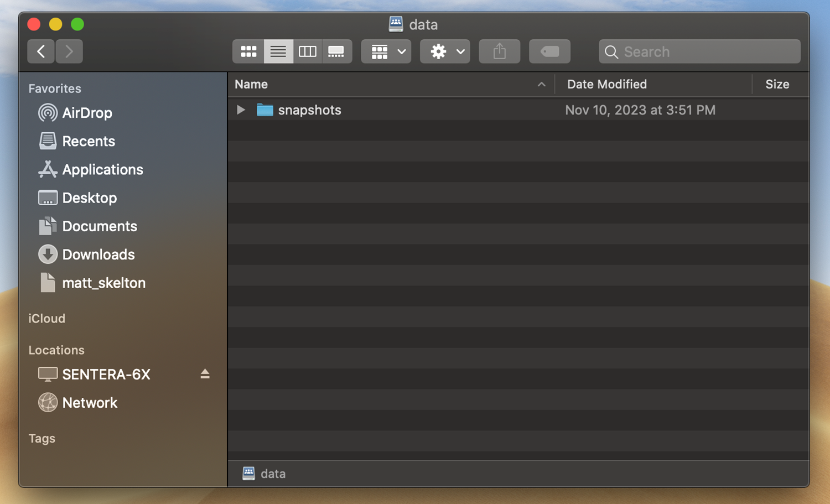Click the Edit Tags toolbar button
This screenshot has height=504, width=830.
[x=549, y=51]
